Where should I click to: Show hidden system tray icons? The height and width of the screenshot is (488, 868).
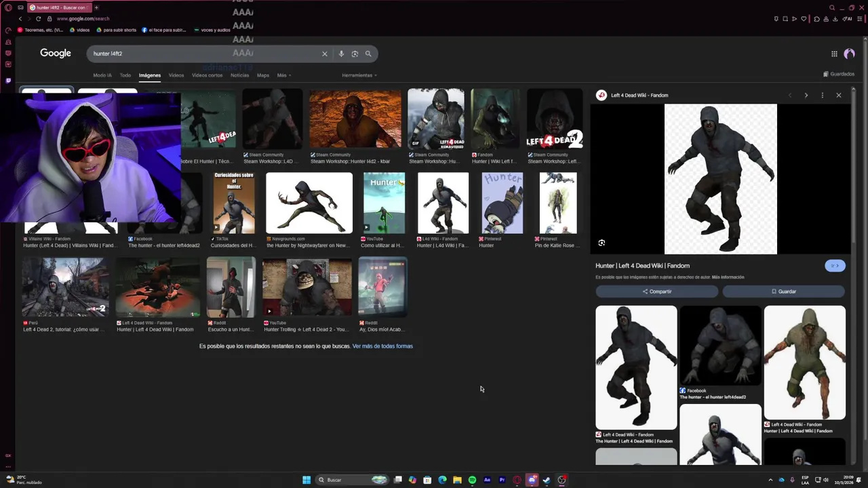[770, 480]
